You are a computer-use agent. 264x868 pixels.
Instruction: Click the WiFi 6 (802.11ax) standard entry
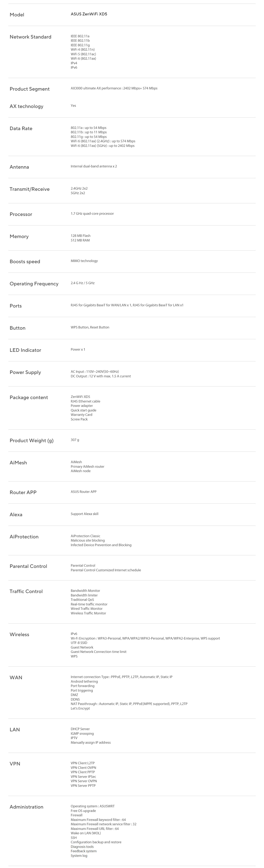tap(83, 59)
